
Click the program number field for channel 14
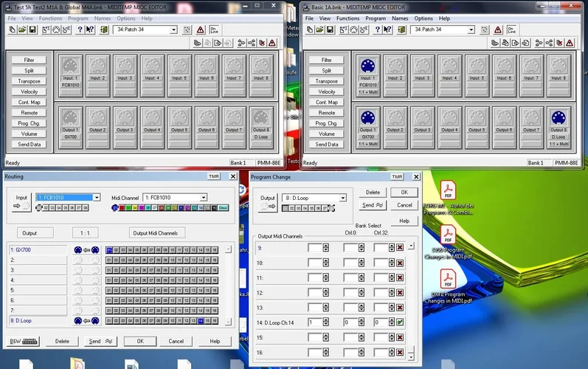pyautogui.click(x=314, y=323)
